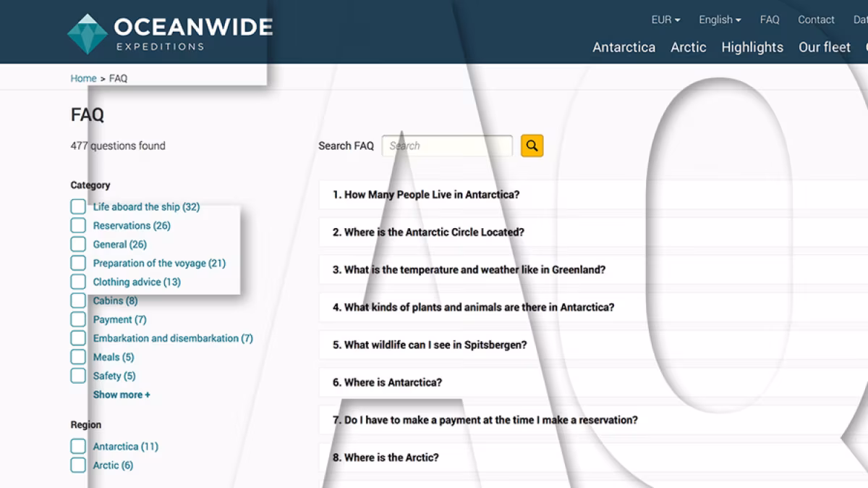868x488 pixels.
Task: Open the Contact link in header
Action: pos(816,20)
